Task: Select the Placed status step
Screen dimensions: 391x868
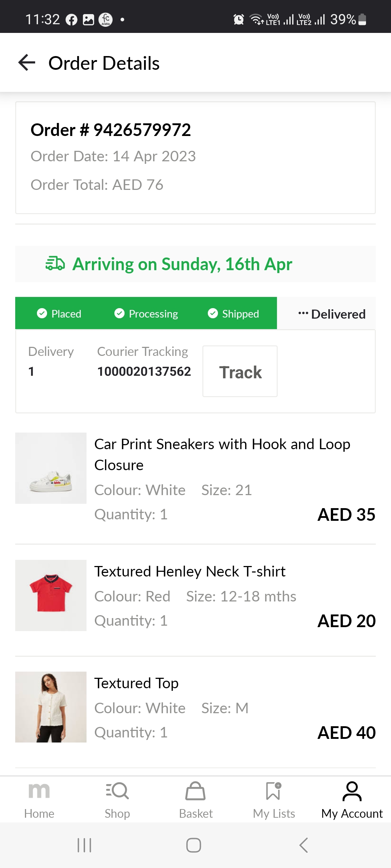Action: (x=59, y=314)
